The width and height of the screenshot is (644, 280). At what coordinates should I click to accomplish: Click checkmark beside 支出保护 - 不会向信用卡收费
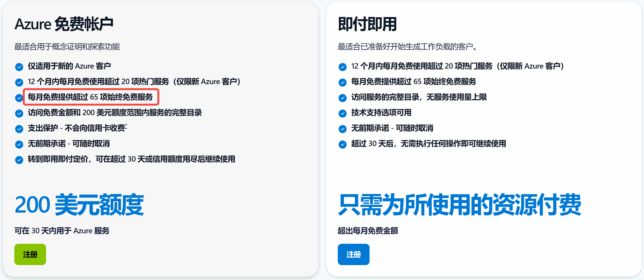[x=19, y=129]
